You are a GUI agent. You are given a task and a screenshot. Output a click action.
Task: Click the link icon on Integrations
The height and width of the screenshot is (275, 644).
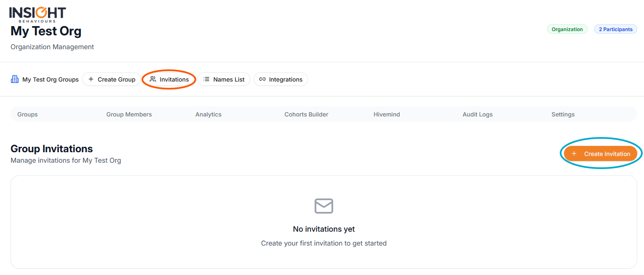(x=262, y=79)
